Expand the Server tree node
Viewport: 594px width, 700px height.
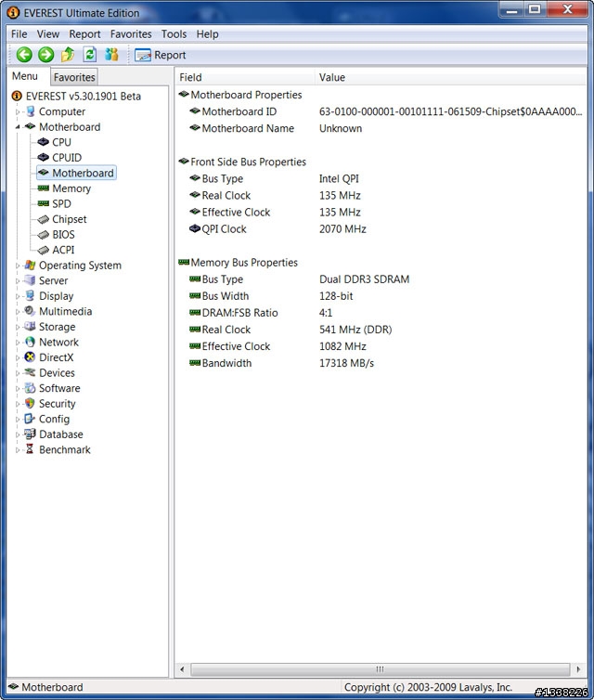point(18,281)
